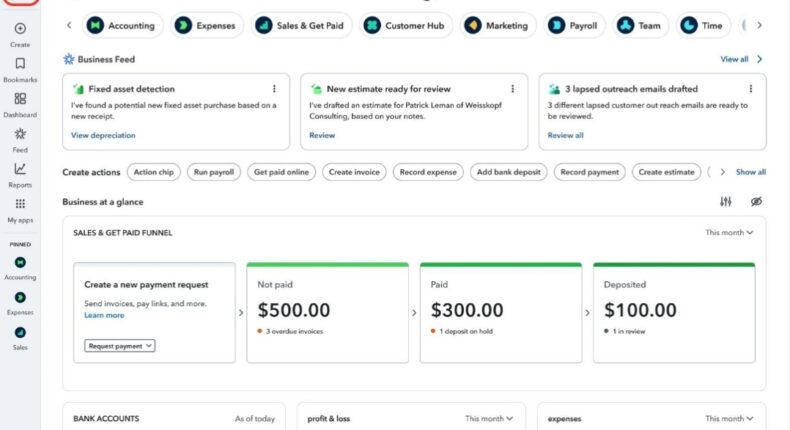Open profit & loss This month dropdown

(x=489, y=418)
